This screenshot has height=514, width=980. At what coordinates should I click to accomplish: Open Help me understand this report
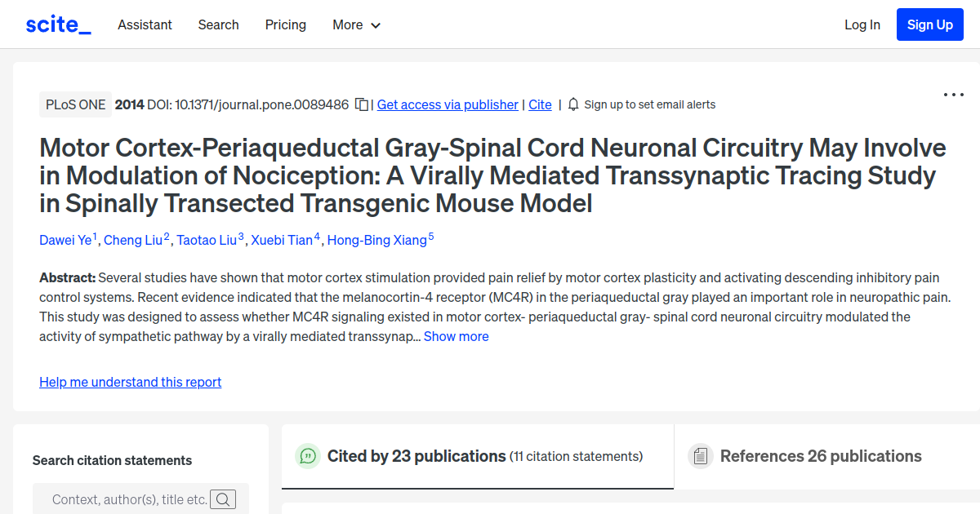(x=130, y=382)
